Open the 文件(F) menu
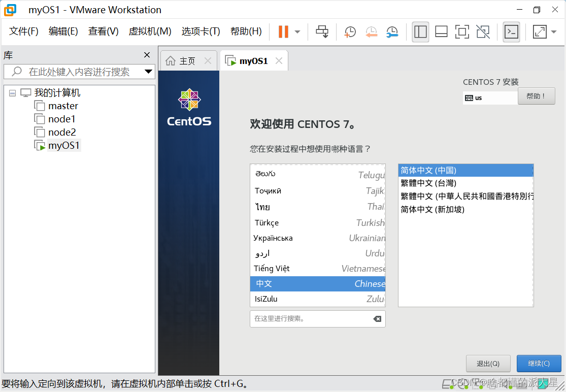Viewport: 566px width, 392px height. click(23, 31)
